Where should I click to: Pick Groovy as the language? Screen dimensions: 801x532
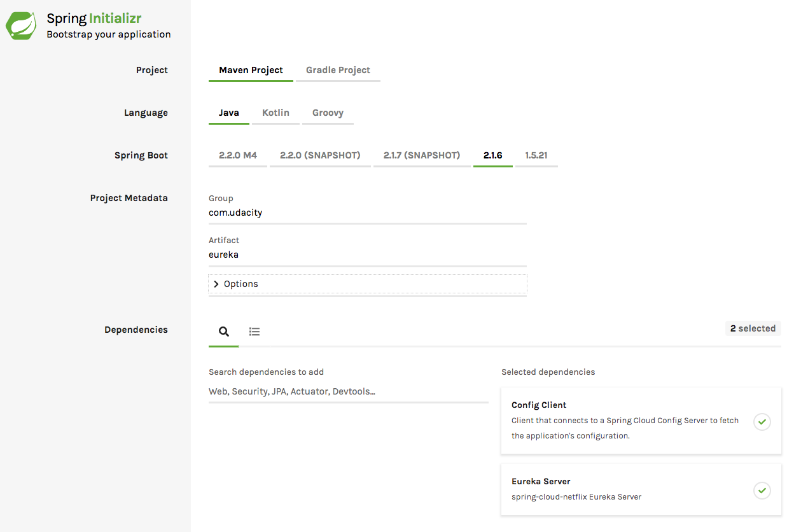328,113
